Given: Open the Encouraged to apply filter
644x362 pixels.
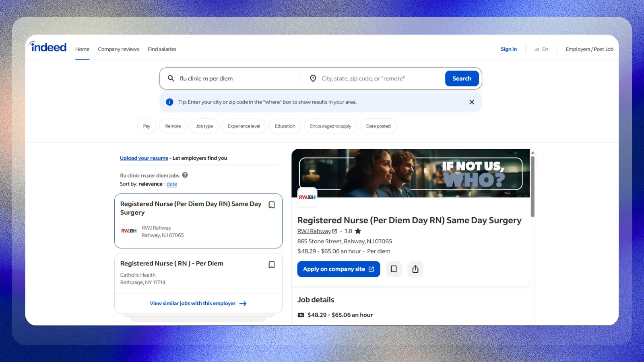Looking at the screenshot, I should (330, 126).
